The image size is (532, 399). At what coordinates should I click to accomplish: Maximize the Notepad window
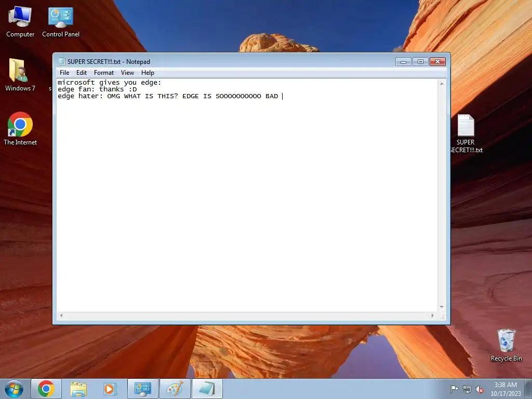tap(420, 61)
